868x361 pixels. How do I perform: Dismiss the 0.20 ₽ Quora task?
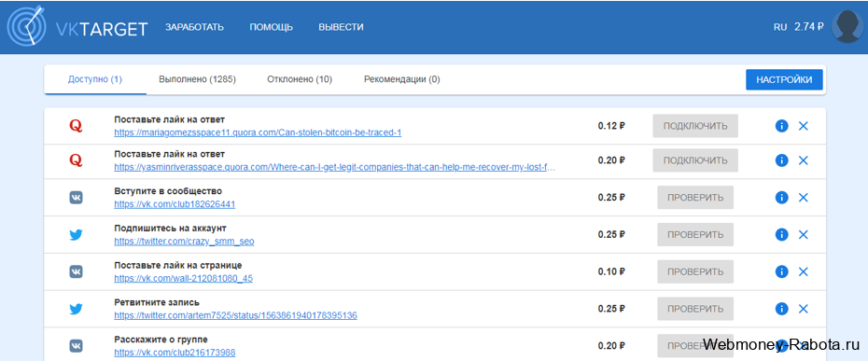tap(804, 160)
